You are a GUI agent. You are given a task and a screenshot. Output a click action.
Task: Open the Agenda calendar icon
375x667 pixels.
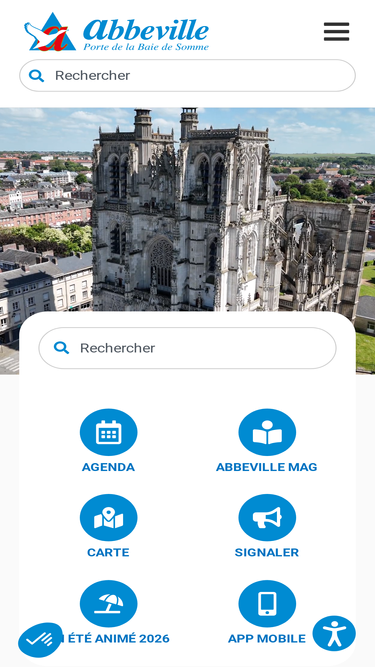[x=108, y=432]
